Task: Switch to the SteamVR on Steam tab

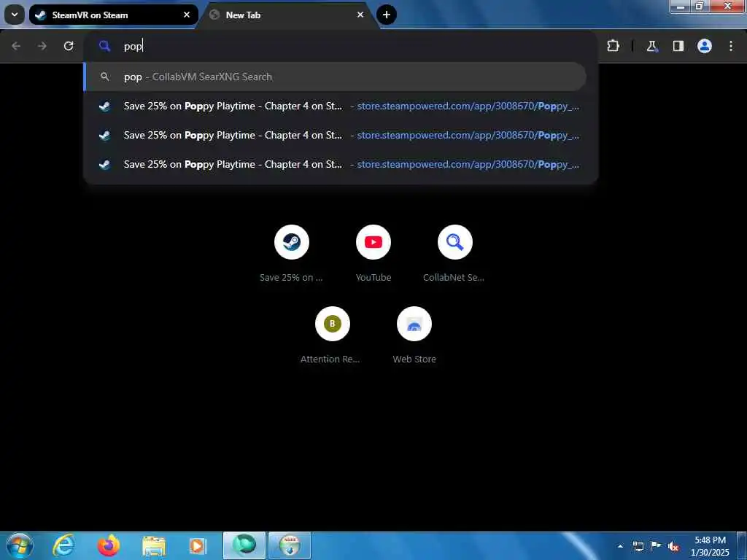Action: click(113, 15)
